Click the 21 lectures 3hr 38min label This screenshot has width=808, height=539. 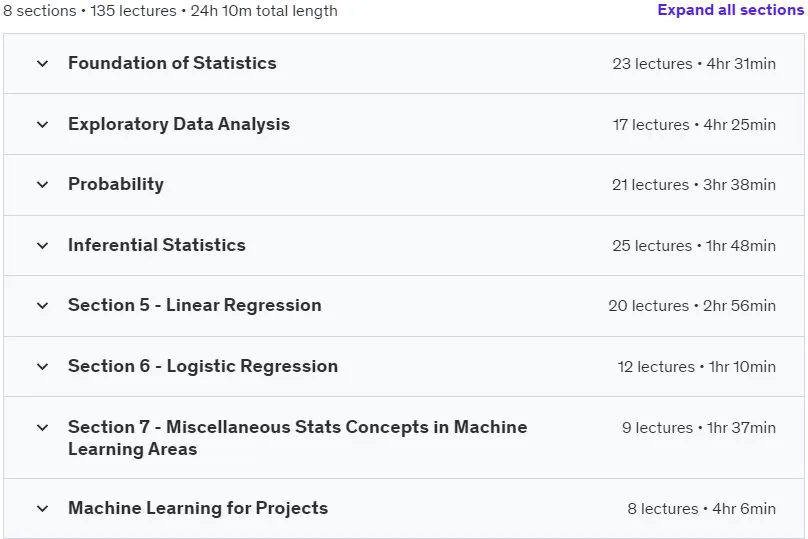click(x=694, y=184)
